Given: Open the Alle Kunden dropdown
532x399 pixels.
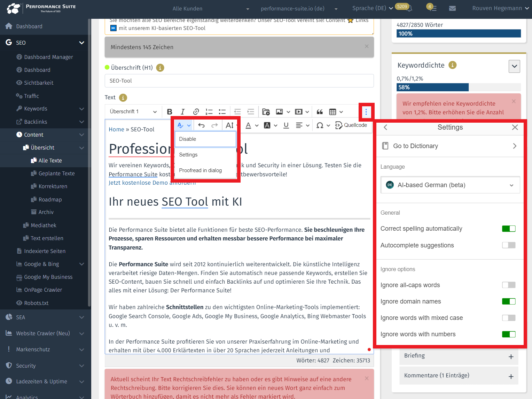Looking at the screenshot, I should click(x=211, y=8).
